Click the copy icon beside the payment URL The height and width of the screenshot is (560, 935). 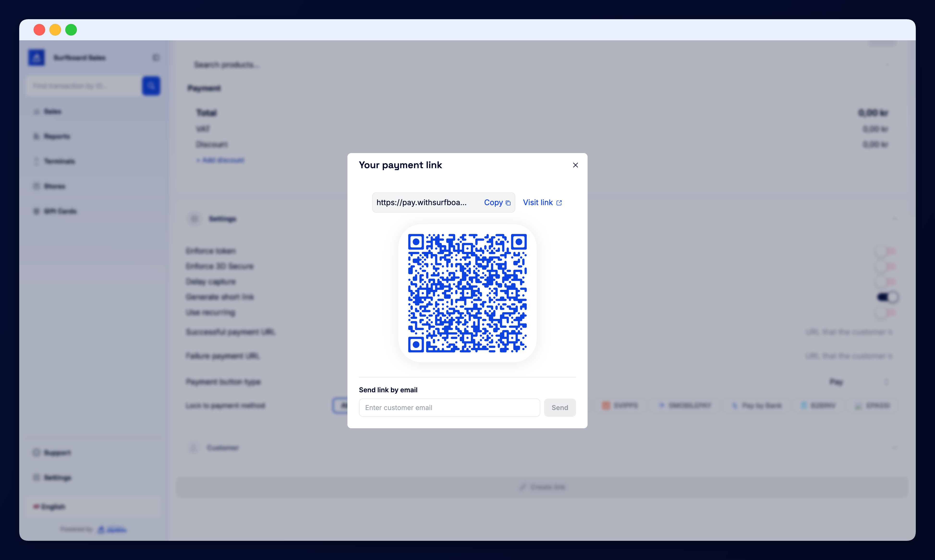click(508, 203)
